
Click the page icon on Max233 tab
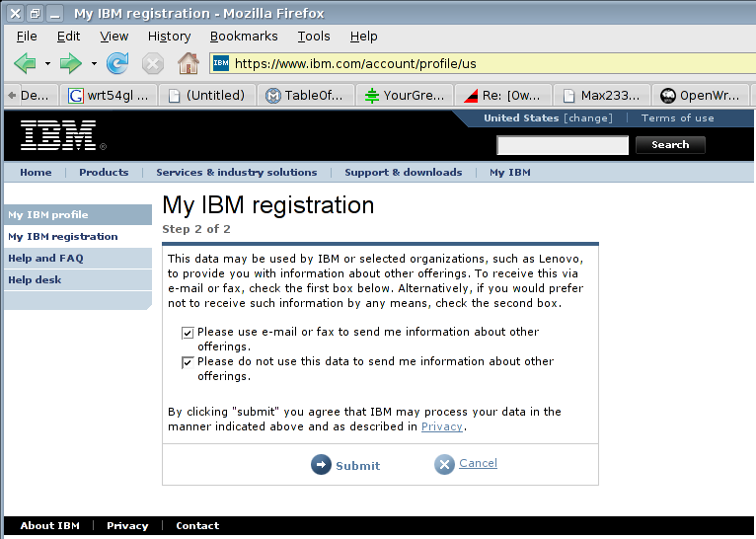[569, 96]
